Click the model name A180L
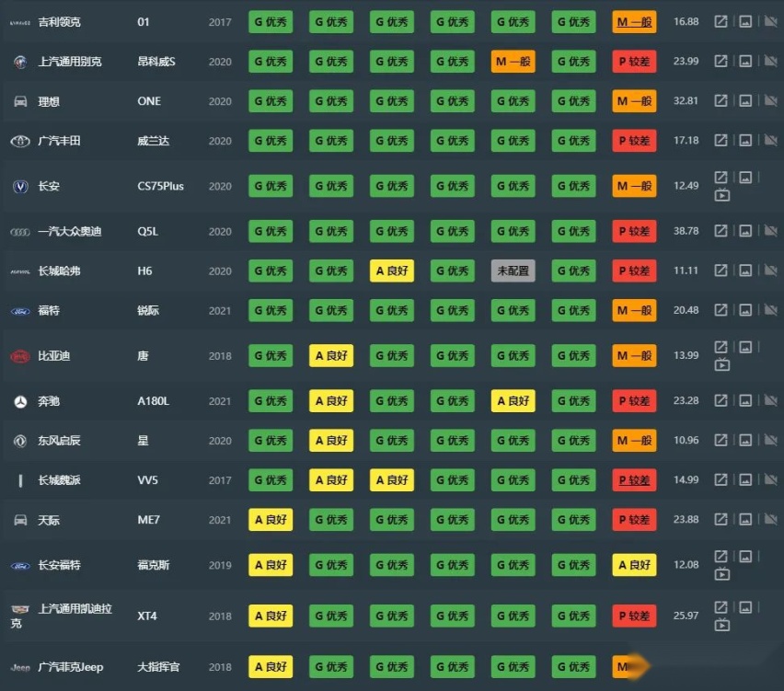 (x=154, y=401)
